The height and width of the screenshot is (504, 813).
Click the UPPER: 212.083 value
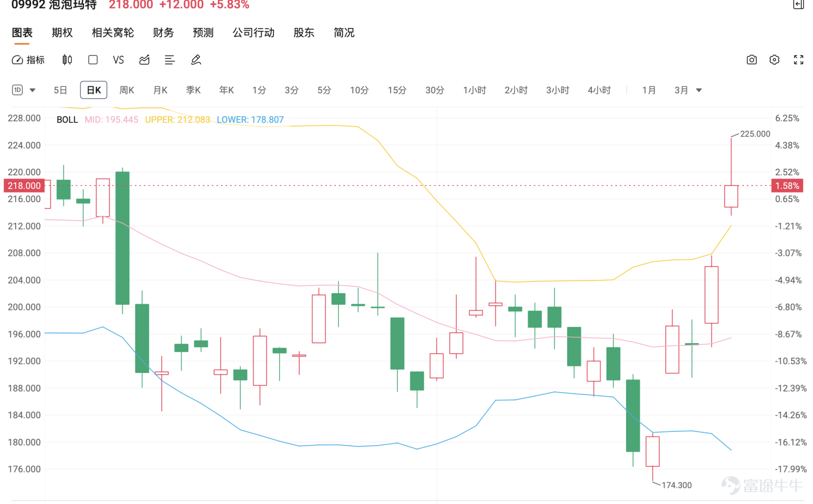point(177,120)
